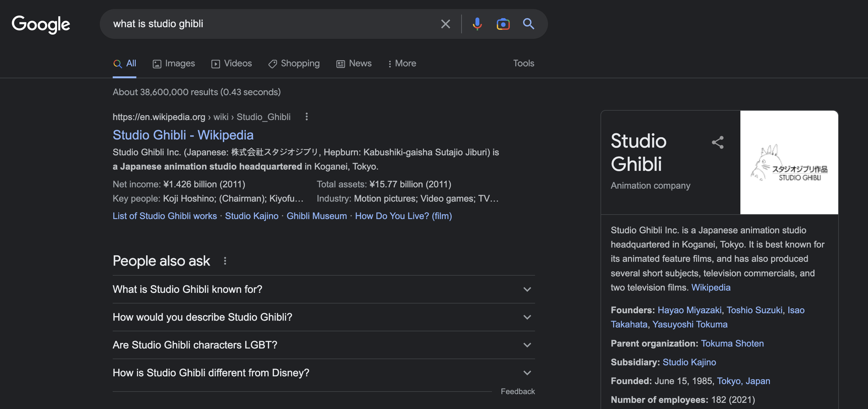
Task: Click 'Total assets: ¥15.77 billion (2011)' text
Action: click(x=384, y=184)
